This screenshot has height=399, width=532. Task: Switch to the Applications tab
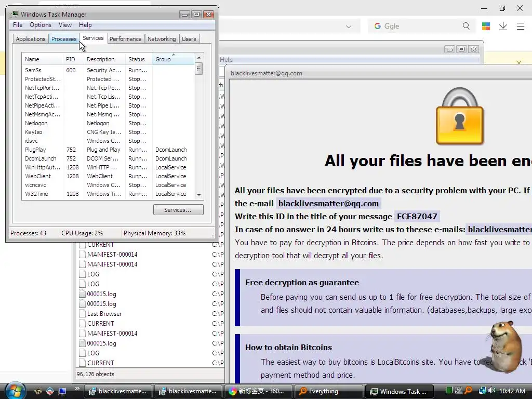[x=31, y=38]
